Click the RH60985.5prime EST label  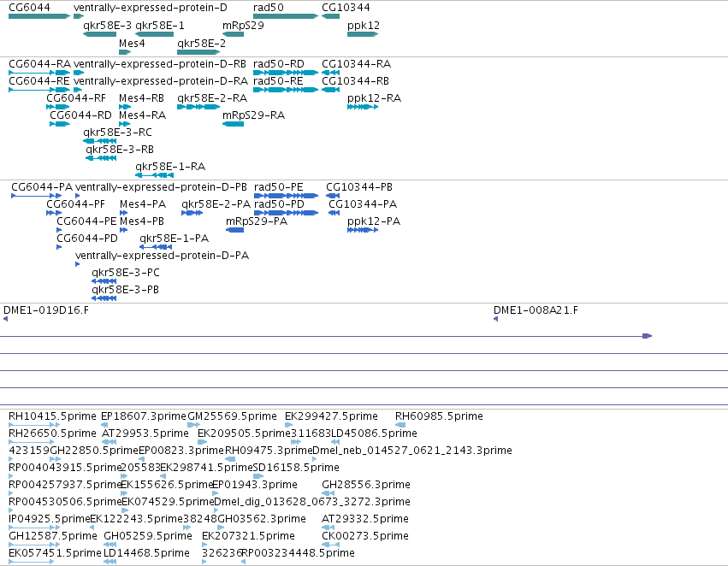(439, 416)
